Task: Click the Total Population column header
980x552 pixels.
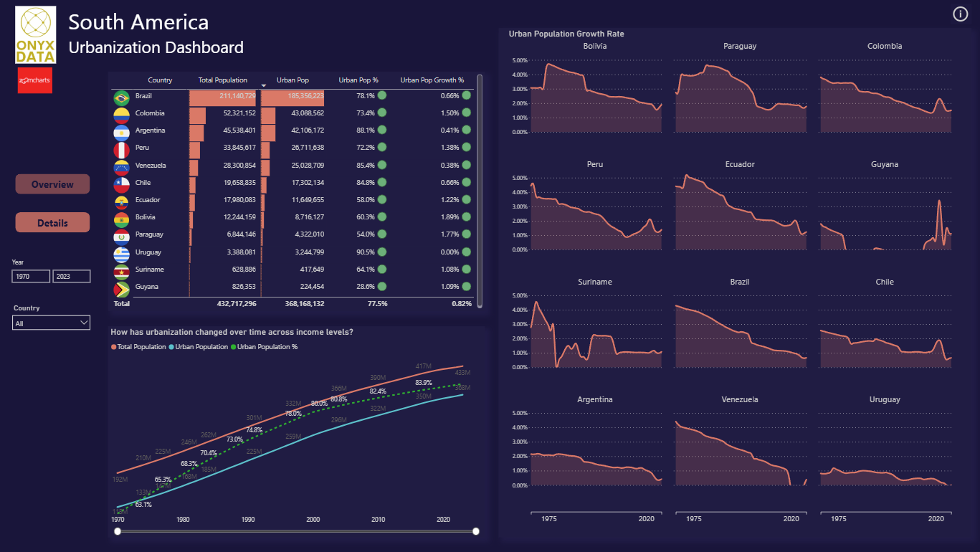Action: tap(223, 80)
